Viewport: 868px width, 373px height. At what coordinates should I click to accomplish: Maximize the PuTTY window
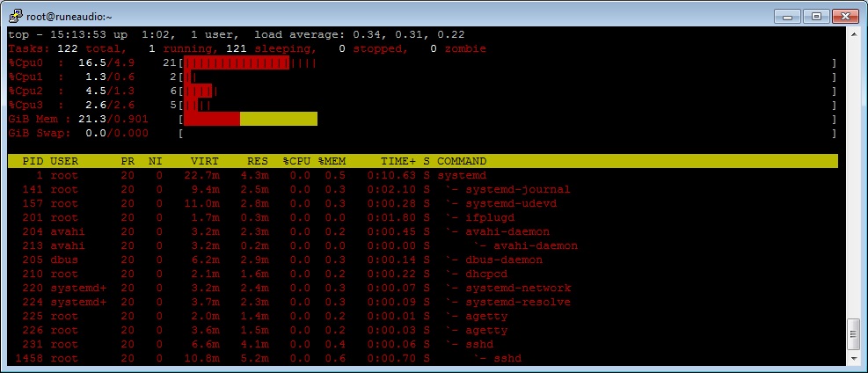(816, 17)
